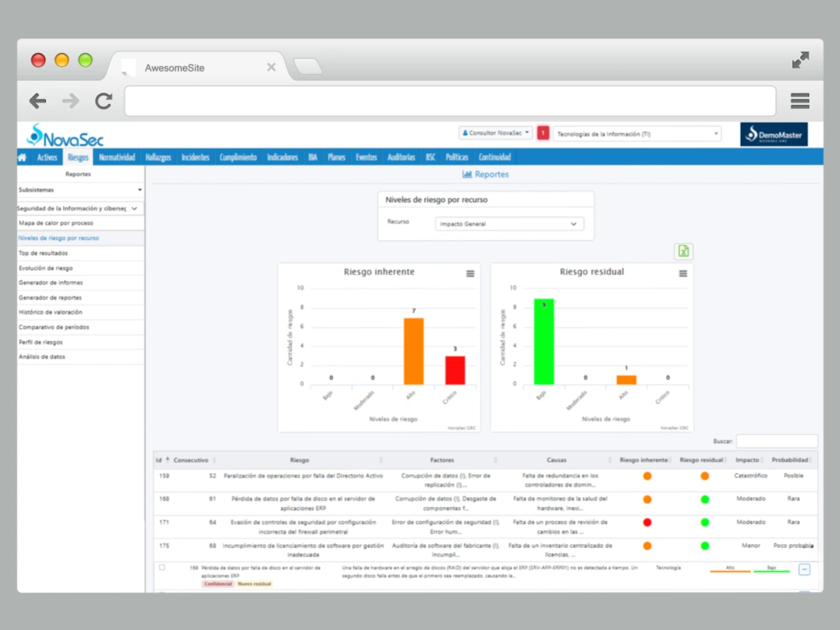Select Mapa de calor por proceso report

click(x=56, y=223)
